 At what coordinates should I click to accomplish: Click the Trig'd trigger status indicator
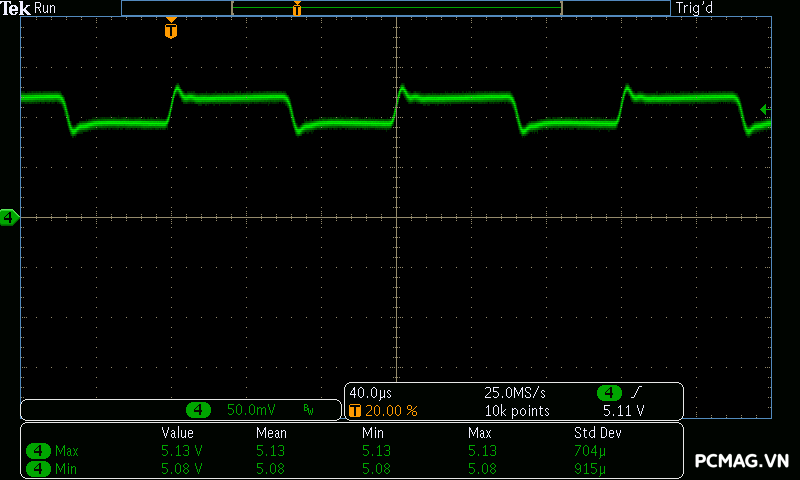click(x=698, y=8)
